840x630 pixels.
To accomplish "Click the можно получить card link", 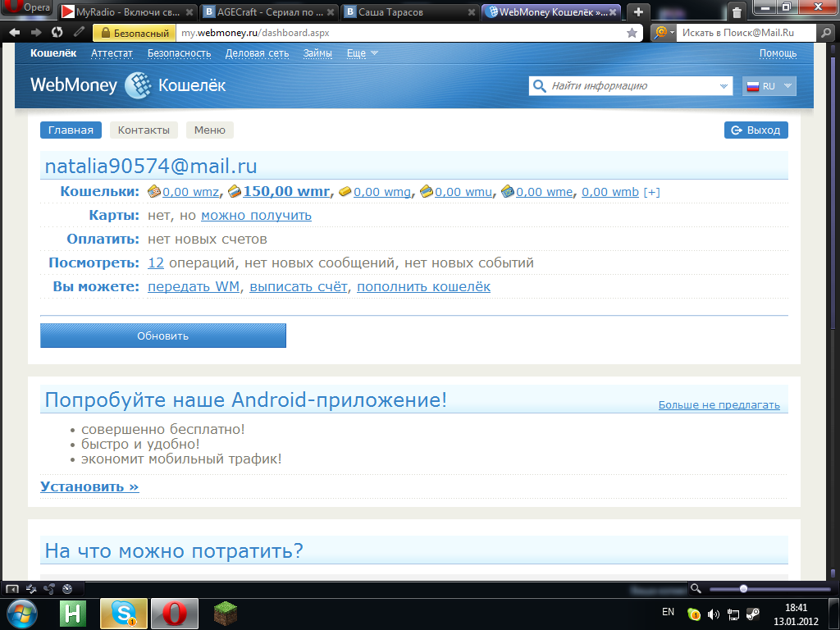I will point(256,216).
